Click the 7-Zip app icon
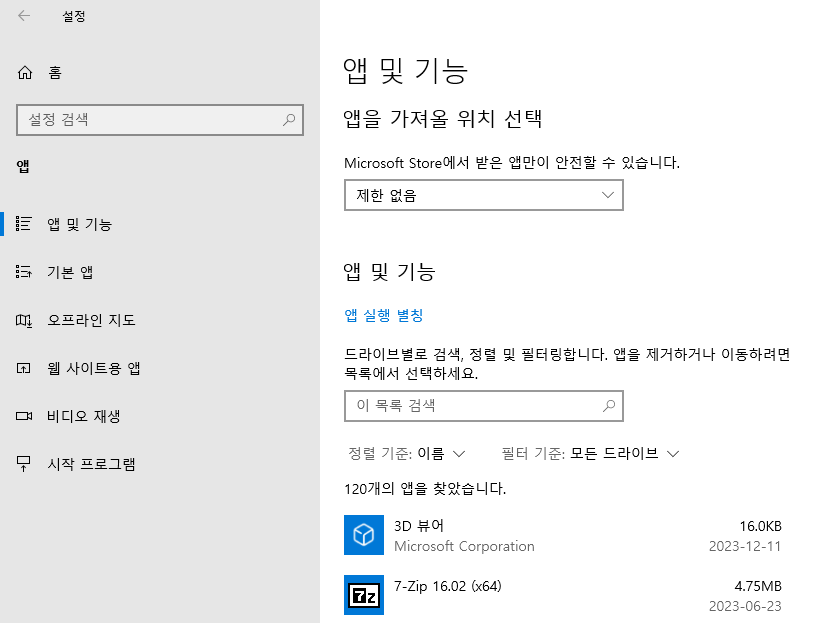The height and width of the screenshot is (623, 835). tap(364, 595)
